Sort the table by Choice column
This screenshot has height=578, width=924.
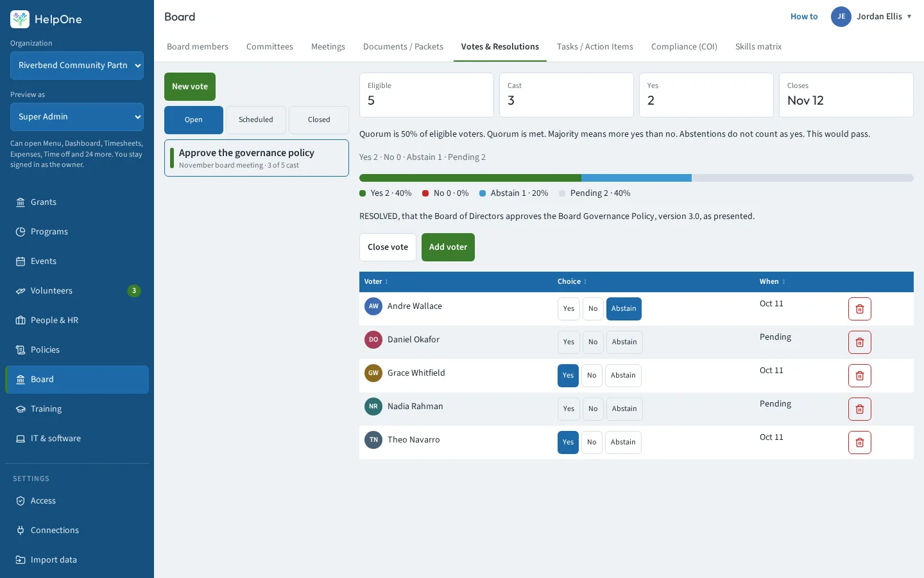click(572, 282)
